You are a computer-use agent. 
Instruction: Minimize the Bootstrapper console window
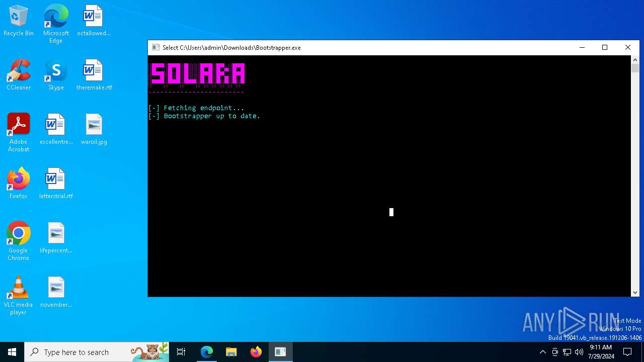(x=582, y=48)
